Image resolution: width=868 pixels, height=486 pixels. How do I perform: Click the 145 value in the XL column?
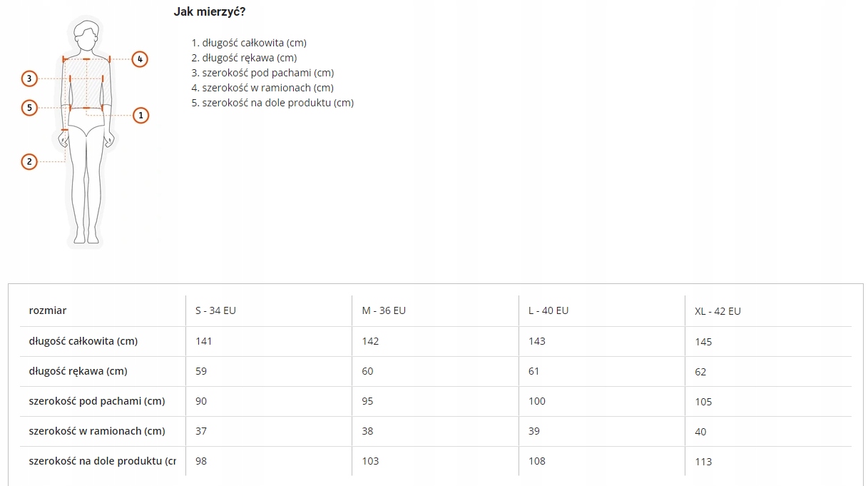tap(703, 342)
